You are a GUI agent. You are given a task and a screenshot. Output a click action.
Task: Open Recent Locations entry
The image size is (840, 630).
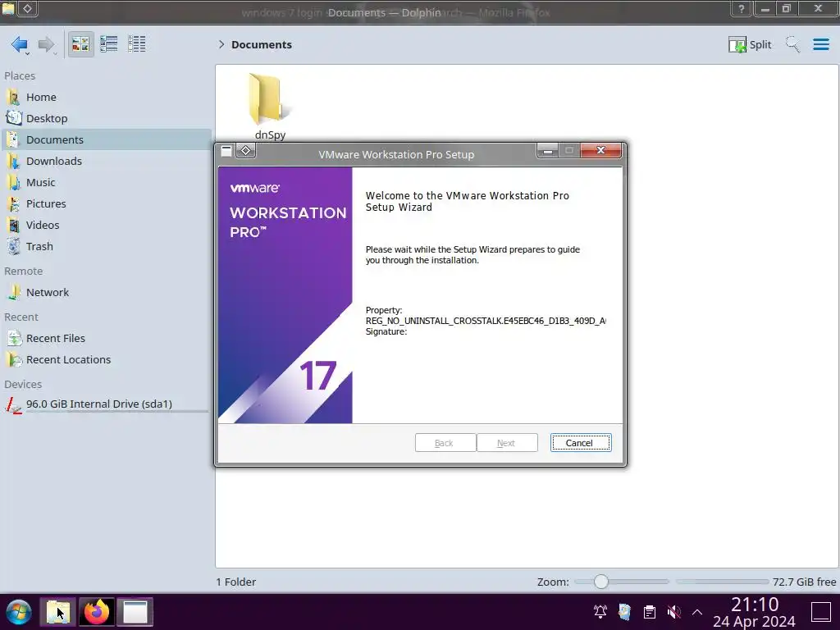(106, 360)
